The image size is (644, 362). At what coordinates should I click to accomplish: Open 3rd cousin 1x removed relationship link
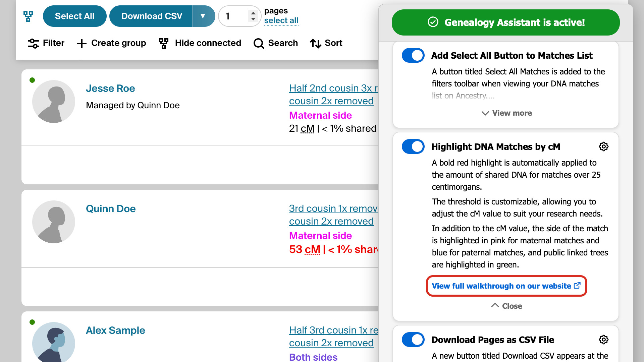[334, 215]
